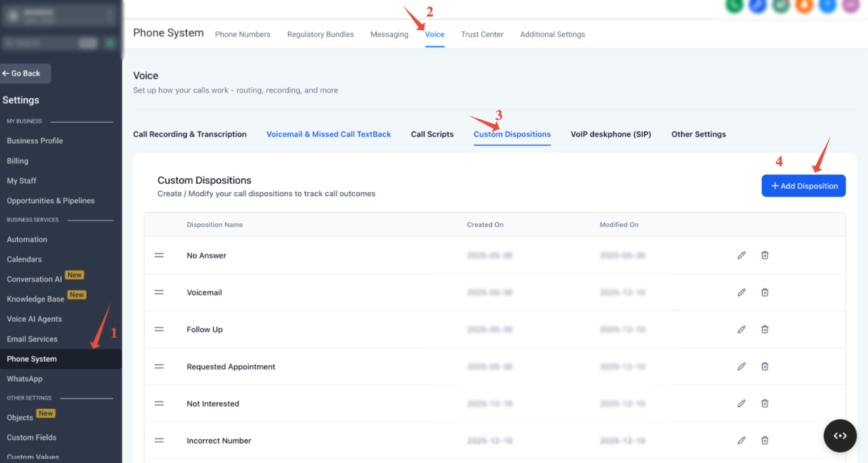Click drag handle for Voicemail row
The image size is (868, 463).
(x=159, y=293)
